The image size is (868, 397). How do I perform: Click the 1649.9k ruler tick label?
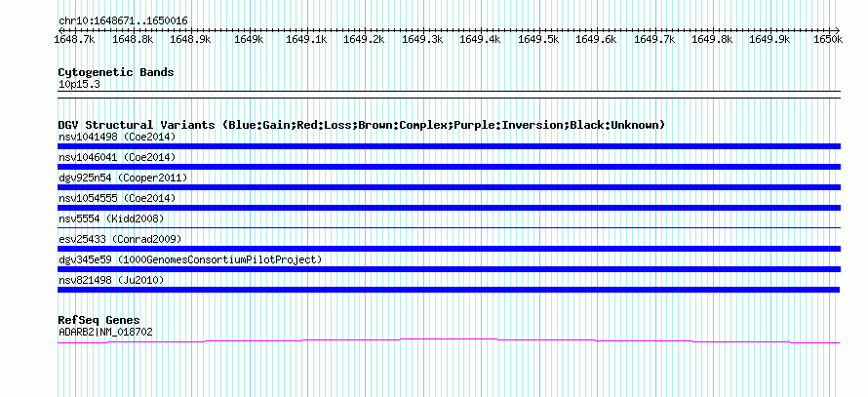click(769, 39)
